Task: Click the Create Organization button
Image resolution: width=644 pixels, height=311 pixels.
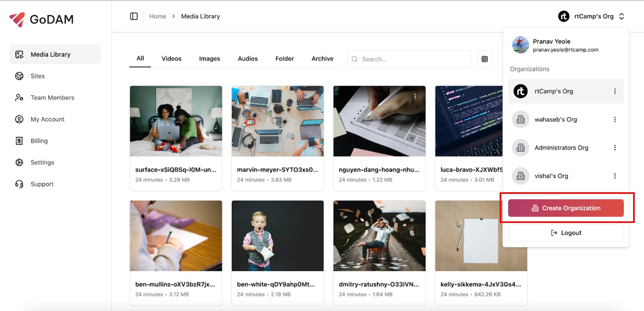Action: coord(565,208)
